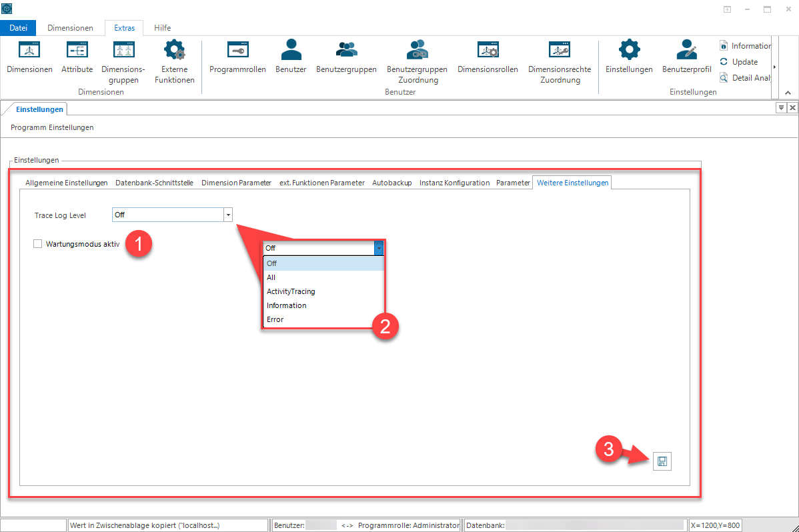Select Error in the dropdown list
This screenshot has height=532, width=799.
pos(323,319)
